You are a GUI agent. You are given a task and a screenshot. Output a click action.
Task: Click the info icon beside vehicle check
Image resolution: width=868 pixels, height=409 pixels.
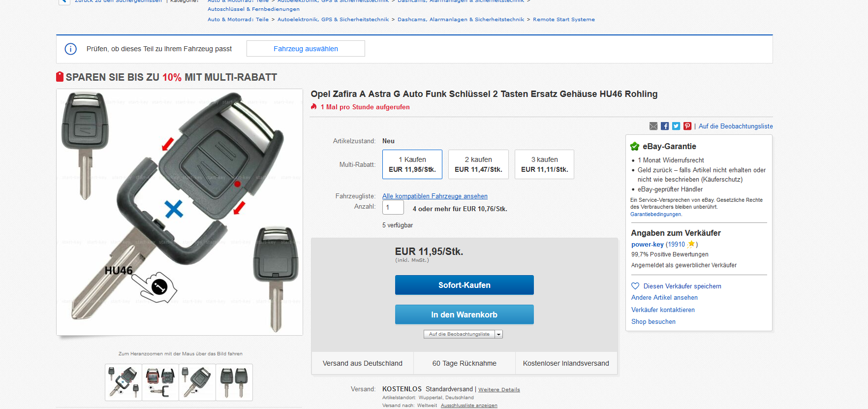[x=71, y=49]
